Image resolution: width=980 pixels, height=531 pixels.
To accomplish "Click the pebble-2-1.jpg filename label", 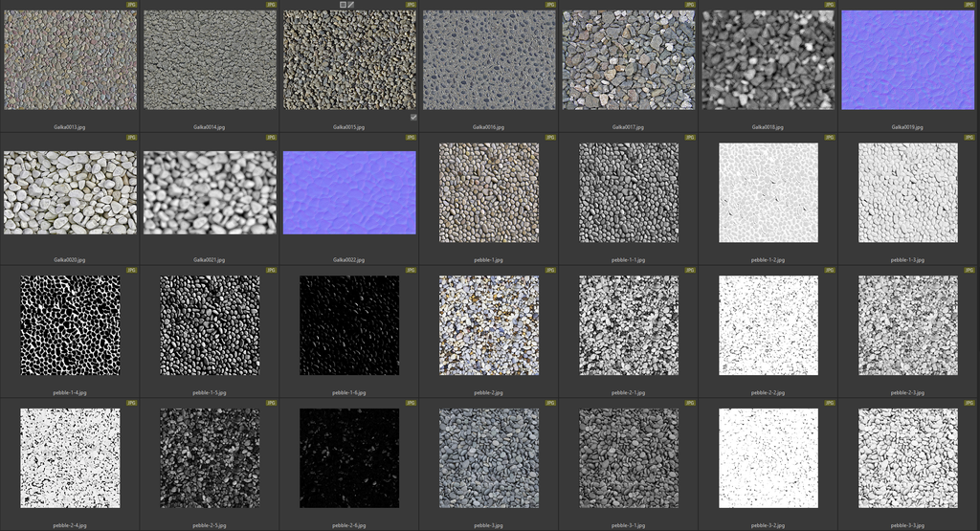I will click(x=629, y=392).
